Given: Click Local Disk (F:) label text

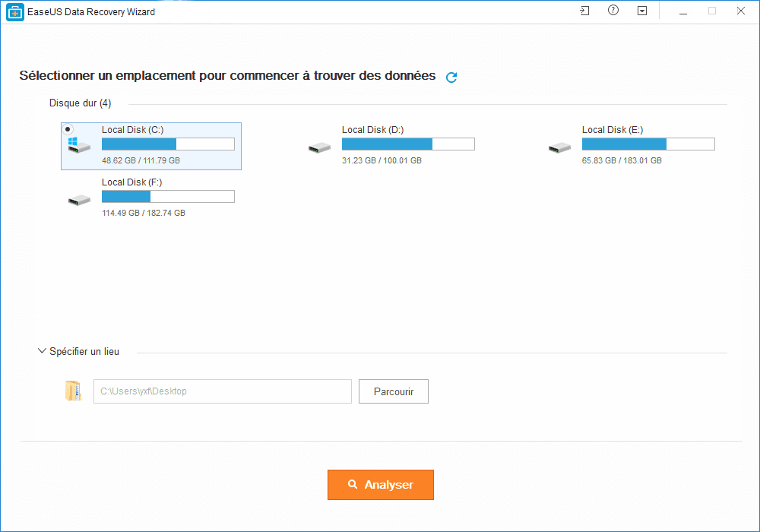Looking at the screenshot, I should [x=131, y=182].
